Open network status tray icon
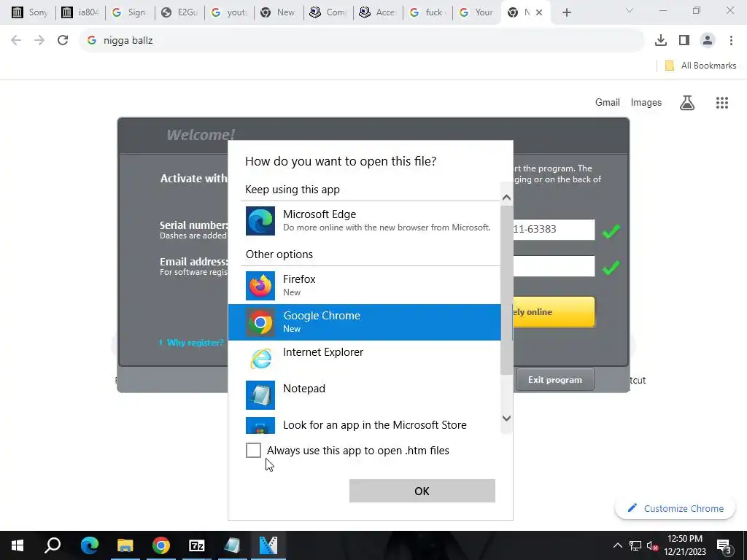The height and width of the screenshot is (560, 747). [635, 545]
